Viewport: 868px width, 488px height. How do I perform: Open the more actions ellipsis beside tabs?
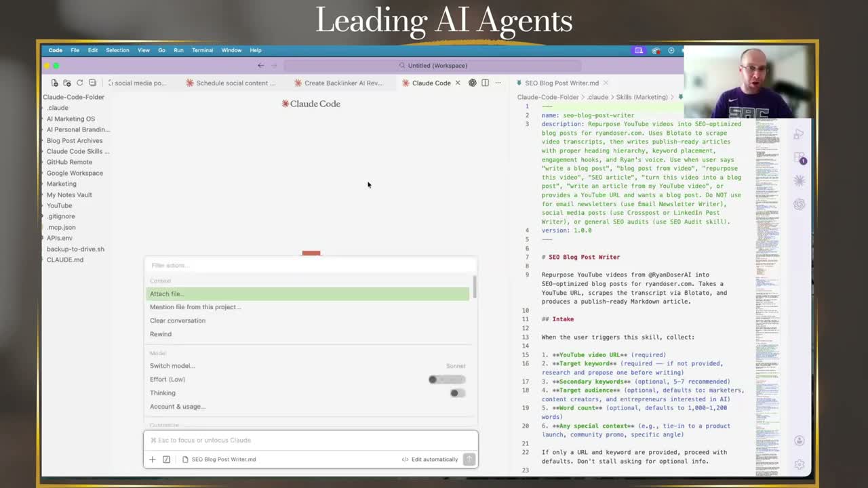click(498, 83)
